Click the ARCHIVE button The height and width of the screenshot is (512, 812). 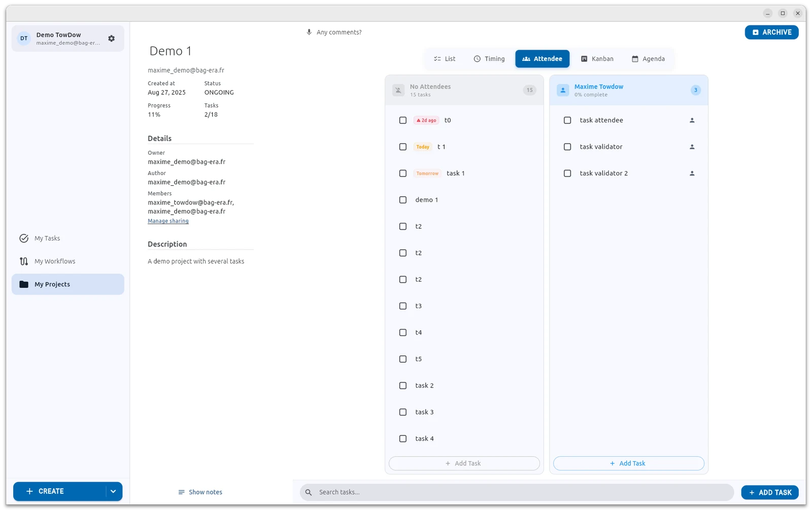pyautogui.click(x=771, y=32)
